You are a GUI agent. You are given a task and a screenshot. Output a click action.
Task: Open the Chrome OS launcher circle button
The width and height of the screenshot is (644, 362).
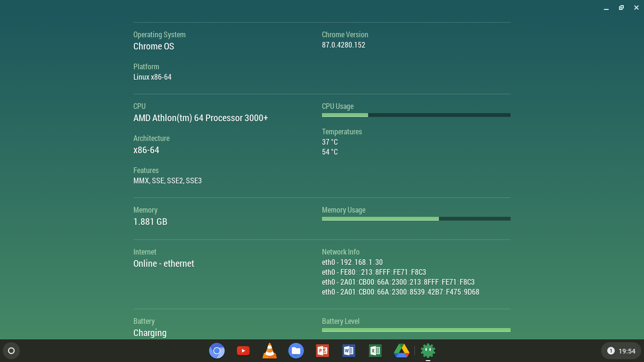coord(11,351)
